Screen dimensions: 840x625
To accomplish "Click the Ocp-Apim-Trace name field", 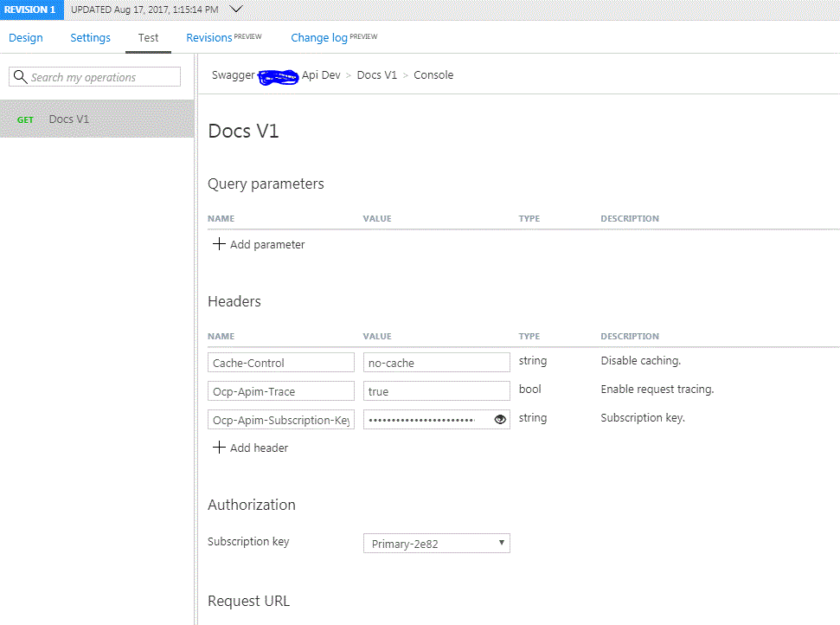I will click(x=281, y=391).
